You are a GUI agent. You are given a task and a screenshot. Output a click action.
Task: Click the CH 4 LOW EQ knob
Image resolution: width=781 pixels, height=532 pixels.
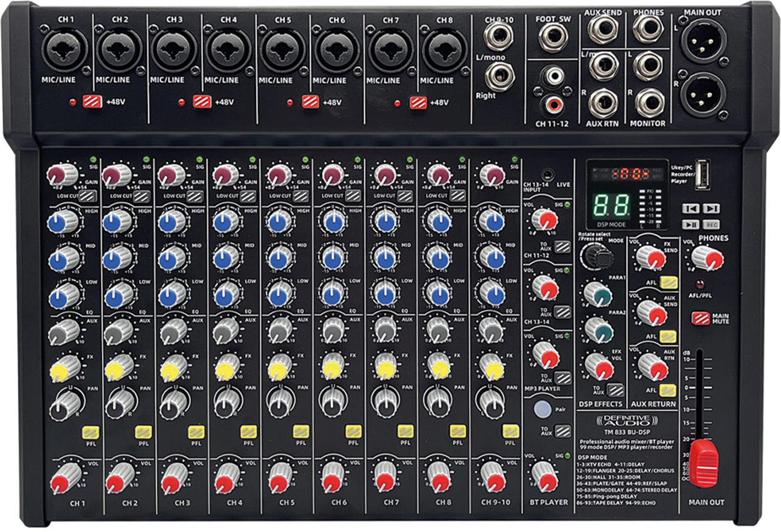pos(225,294)
